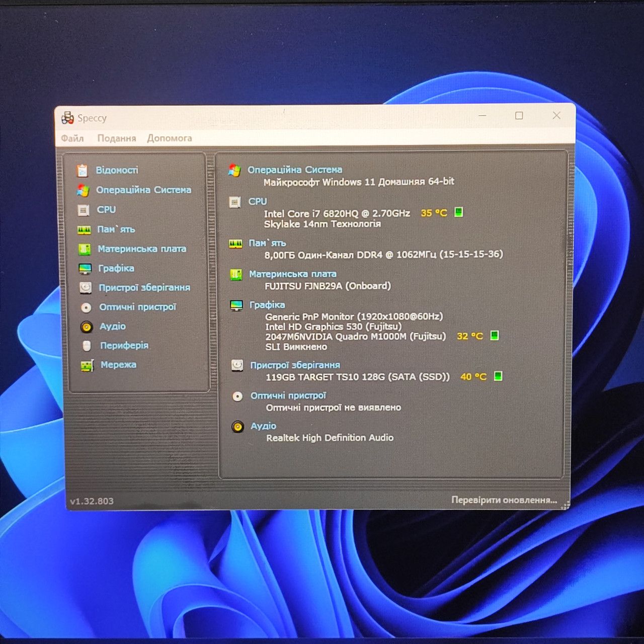The image size is (644, 644).
Task: Open the Відомості summary sidebar icon
Action: (x=83, y=171)
